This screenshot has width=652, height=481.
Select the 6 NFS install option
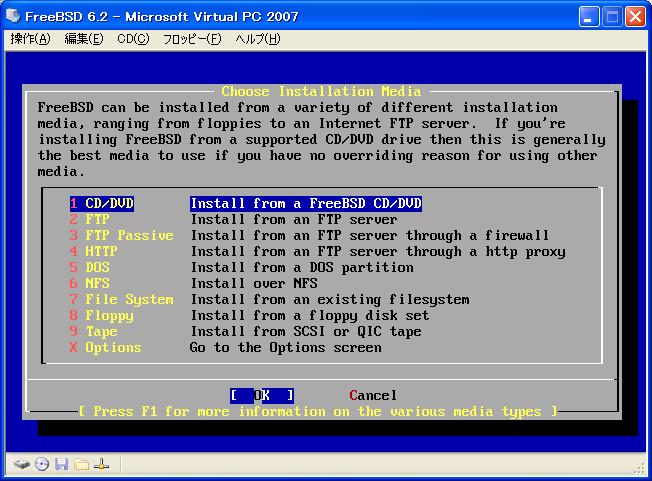pyautogui.click(x=90, y=283)
